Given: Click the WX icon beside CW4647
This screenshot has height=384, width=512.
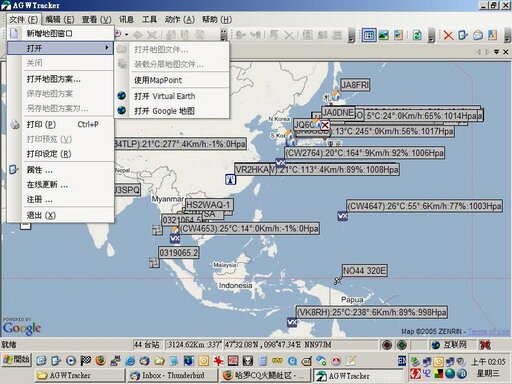Looking at the screenshot, I should pos(342,216).
